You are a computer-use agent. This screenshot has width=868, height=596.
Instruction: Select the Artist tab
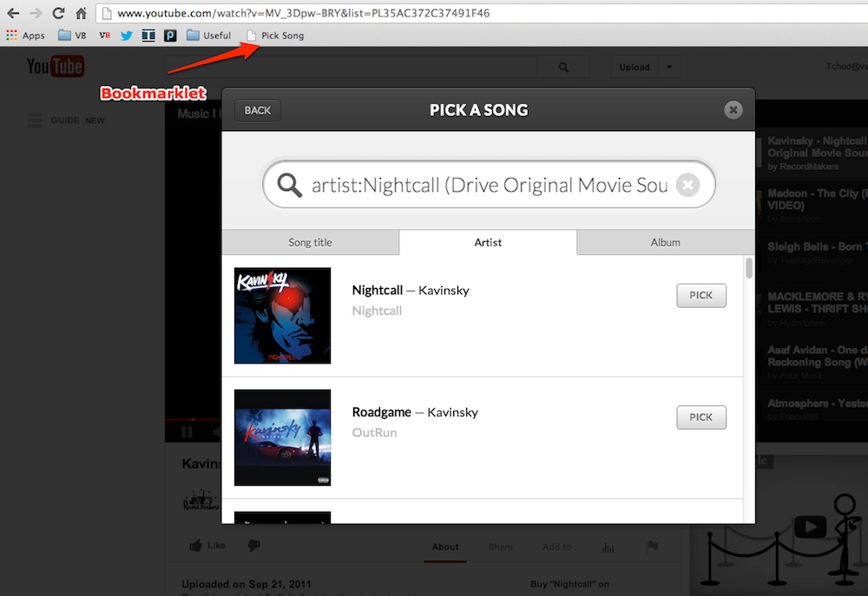point(488,242)
